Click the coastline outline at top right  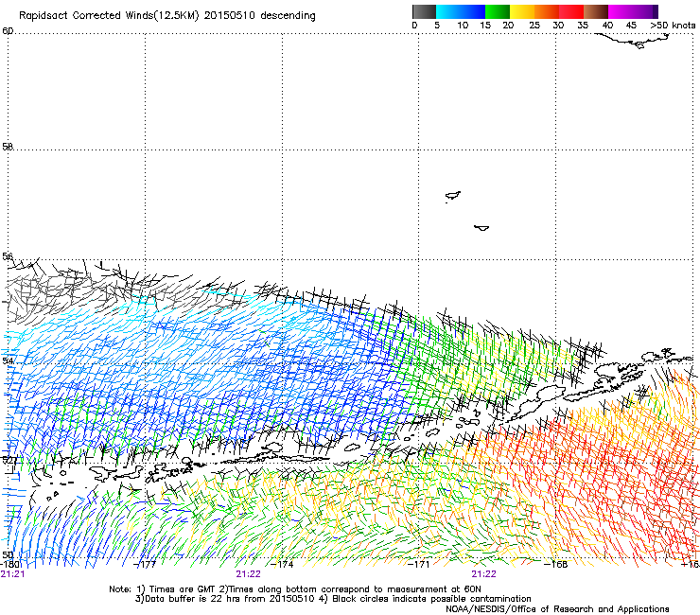click(633, 41)
